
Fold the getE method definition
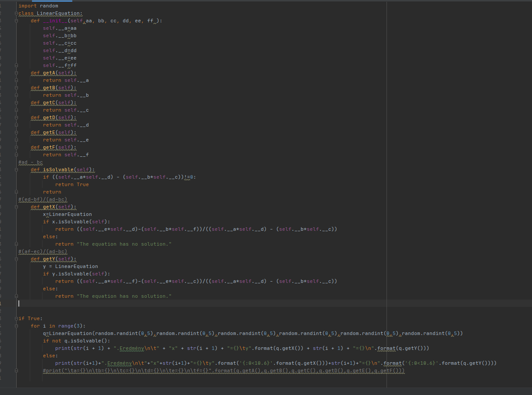click(x=16, y=132)
